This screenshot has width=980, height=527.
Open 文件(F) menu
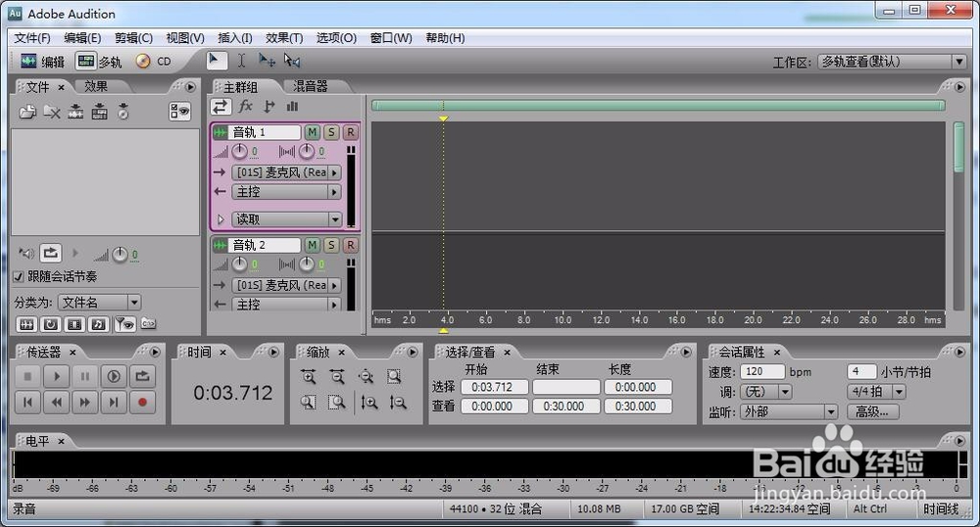pyautogui.click(x=32, y=38)
